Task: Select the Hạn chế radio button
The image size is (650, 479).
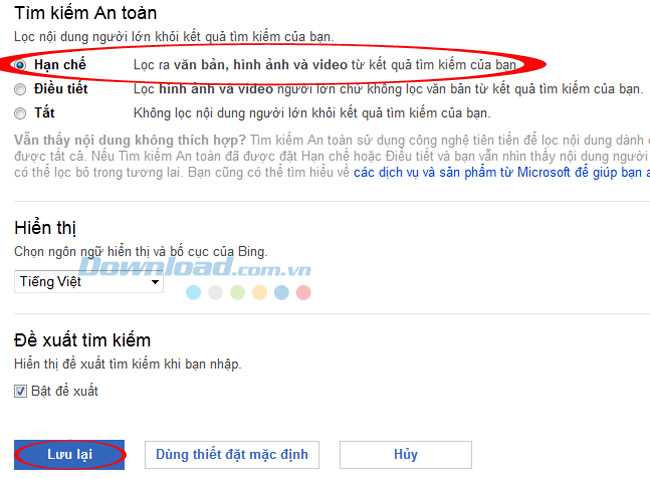Action: click(20, 65)
